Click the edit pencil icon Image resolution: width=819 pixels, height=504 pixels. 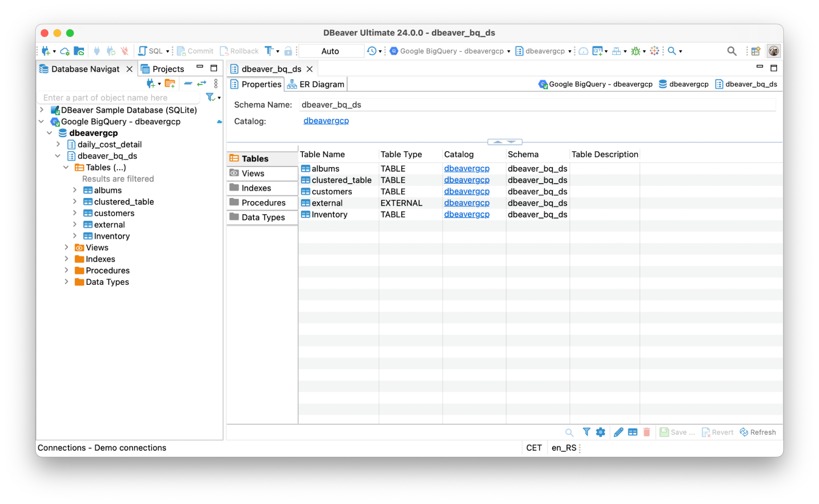coord(619,432)
